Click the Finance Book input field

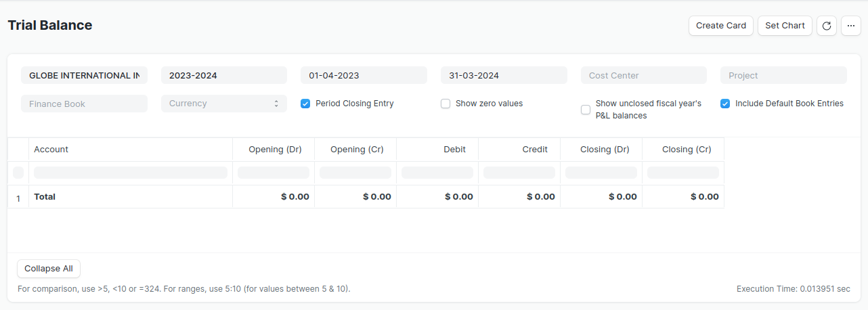[84, 104]
